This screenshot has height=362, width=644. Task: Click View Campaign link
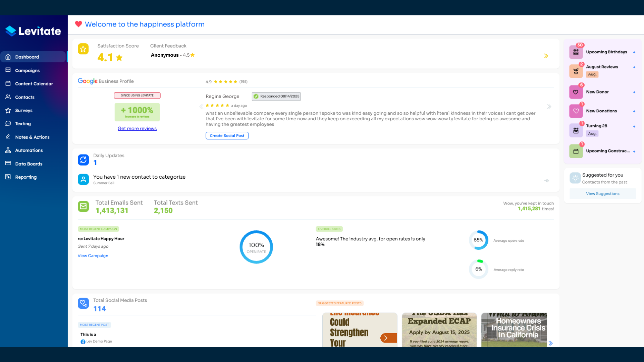tap(93, 256)
